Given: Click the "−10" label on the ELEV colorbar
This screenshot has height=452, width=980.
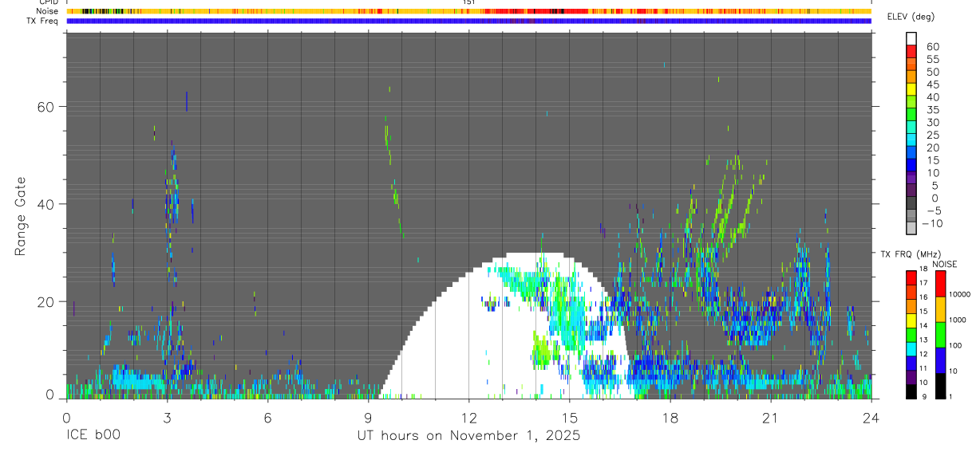Looking at the screenshot, I should coord(931,223).
